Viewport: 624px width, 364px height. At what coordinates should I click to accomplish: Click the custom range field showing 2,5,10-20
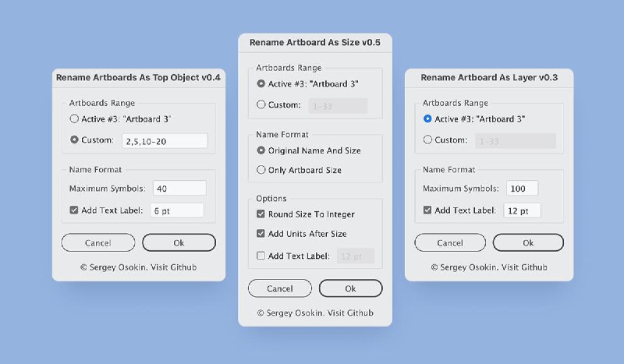[x=165, y=141]
